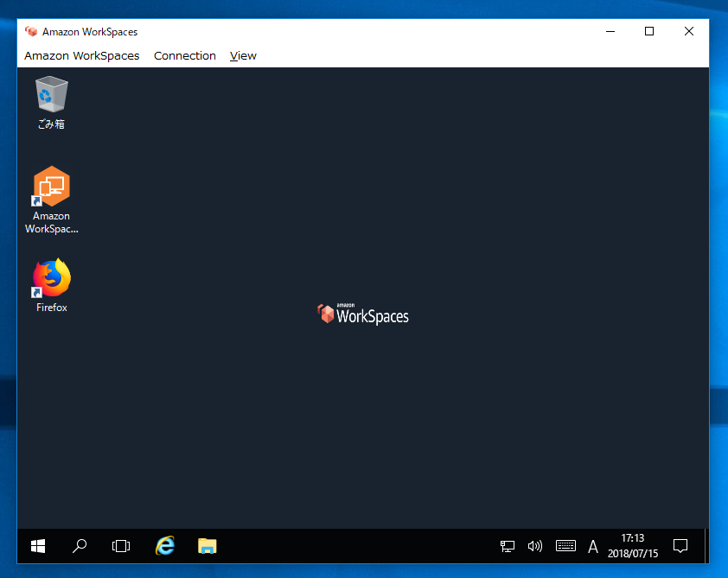
Task: Open the volume slider from the speaker icon
Action: point(534,546)
